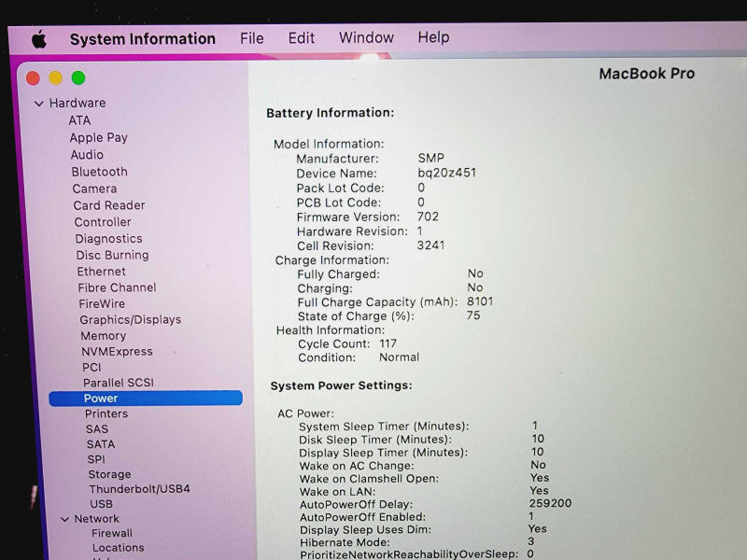The image size is (747, 560).
Task: Select Graphics/Displays in the sidebar
Action: pos(131,319)
